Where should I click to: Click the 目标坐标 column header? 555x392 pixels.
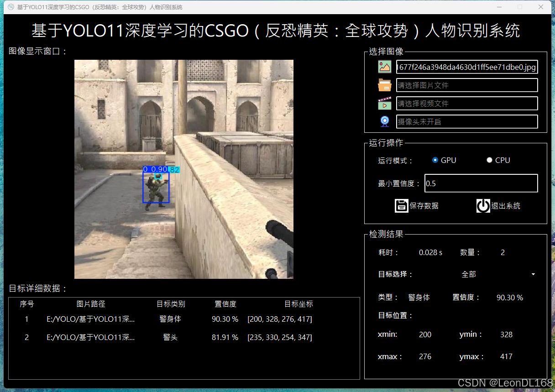298,304
